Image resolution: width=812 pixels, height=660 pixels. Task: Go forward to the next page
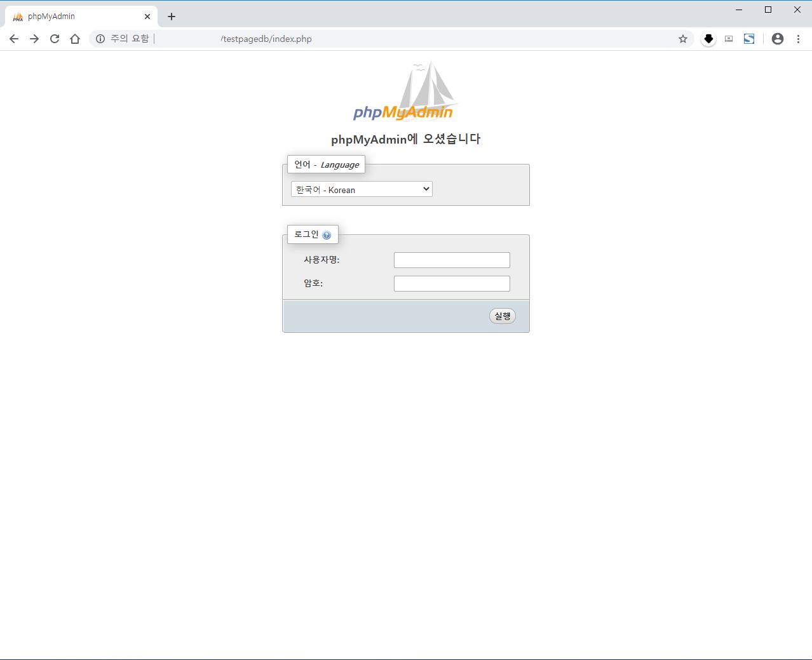pyautogui.click(x=34, y=39)
